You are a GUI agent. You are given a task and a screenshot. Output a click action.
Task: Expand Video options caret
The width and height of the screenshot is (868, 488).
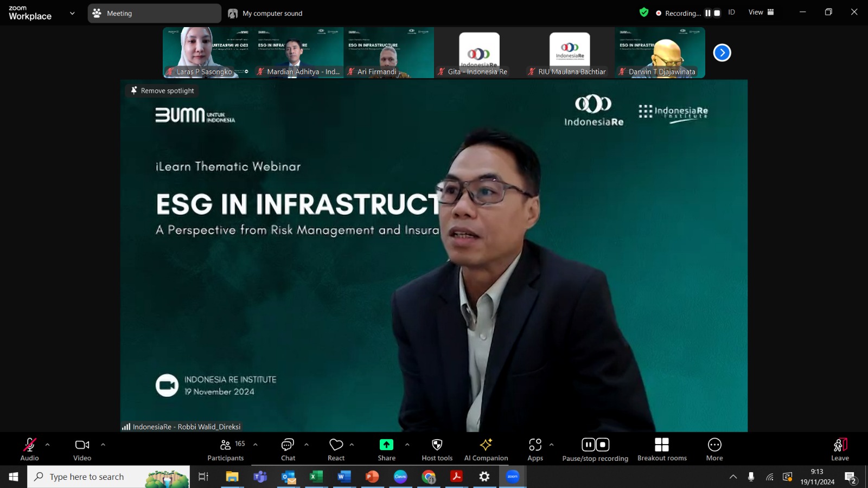pos(103,445)
